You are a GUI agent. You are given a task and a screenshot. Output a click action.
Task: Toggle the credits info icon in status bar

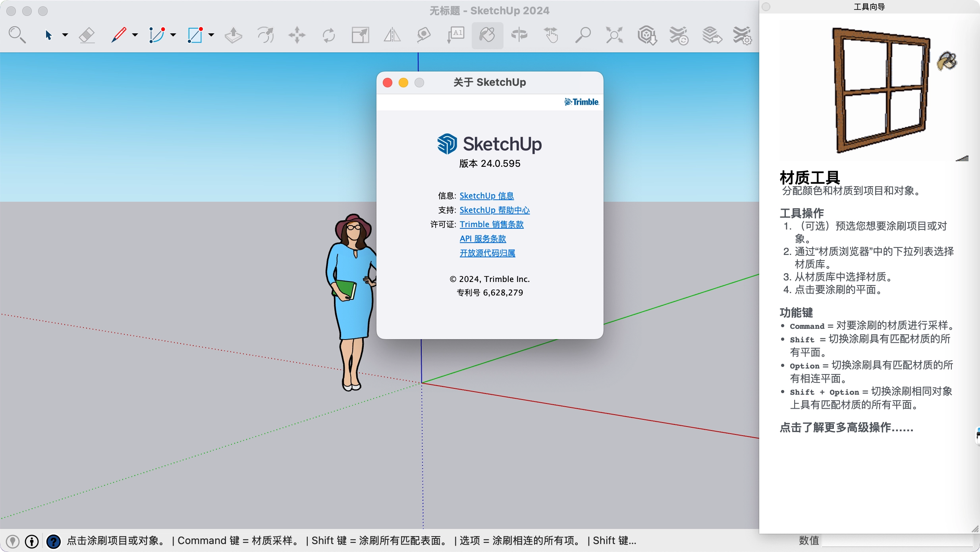coord(32,541)
